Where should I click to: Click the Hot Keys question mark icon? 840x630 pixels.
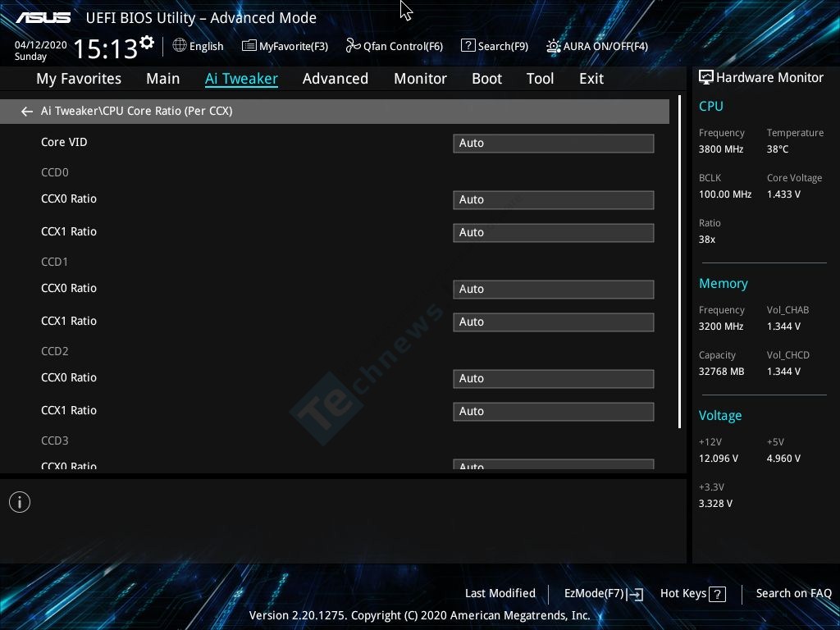click(717, 594)
